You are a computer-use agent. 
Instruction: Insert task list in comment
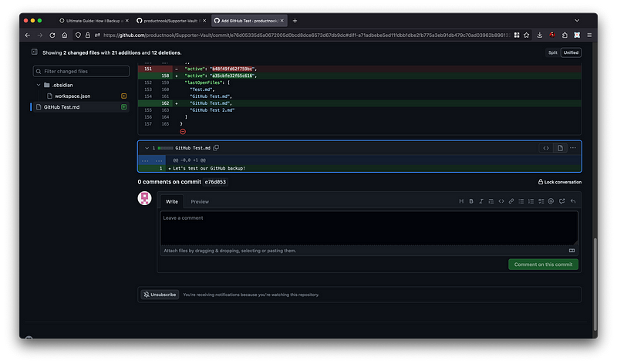pos(541,201)
